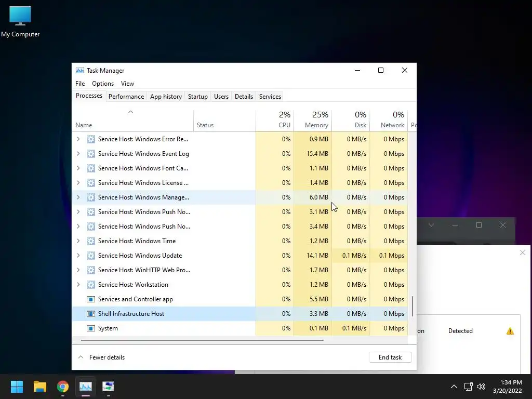This screenshot has height=399, width=532.
Task: Click the horizontal scrollbar of process list
Action: pyautogui.click(x=202, y=340)
